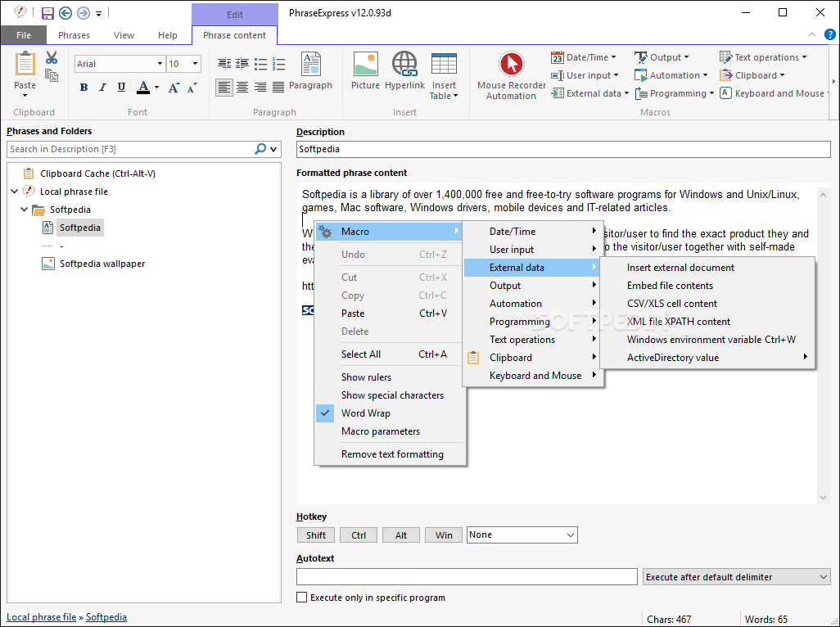Toggle bold formatting
Viewport: 840px width, 627px height.
coord(84,88)
